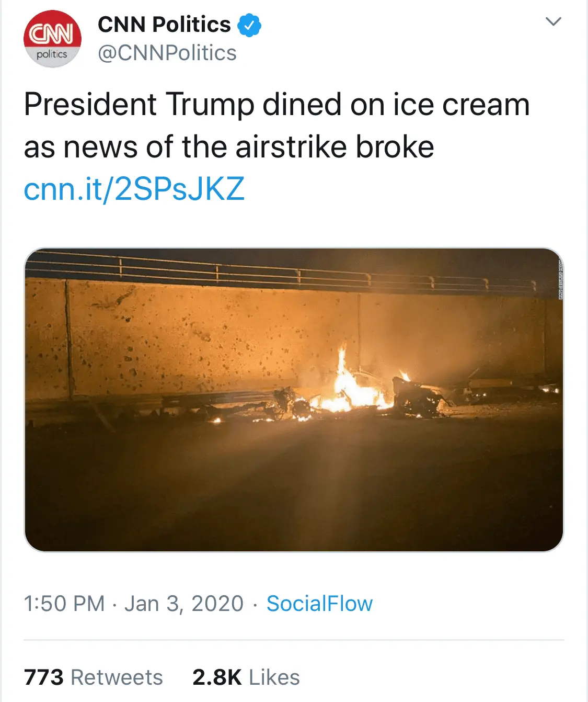The height and width of the screenshot is (702, 588).
Task: Click the blue verified badge
Action: pos(249,25)
